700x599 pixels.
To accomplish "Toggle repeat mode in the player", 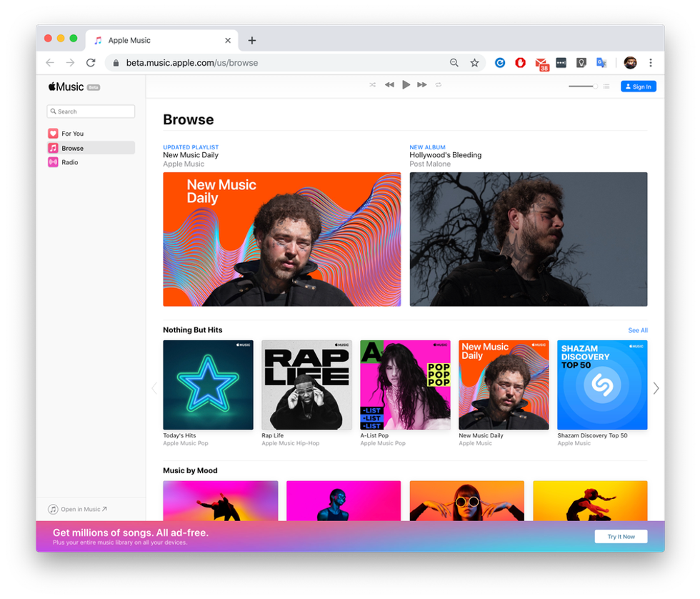I will coord(439,85).
